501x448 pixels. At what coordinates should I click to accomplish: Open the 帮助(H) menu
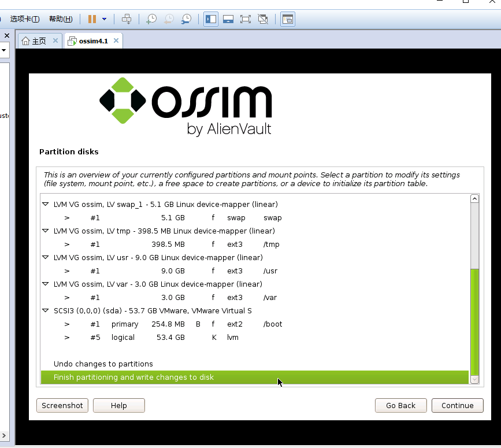click(61, 19)
